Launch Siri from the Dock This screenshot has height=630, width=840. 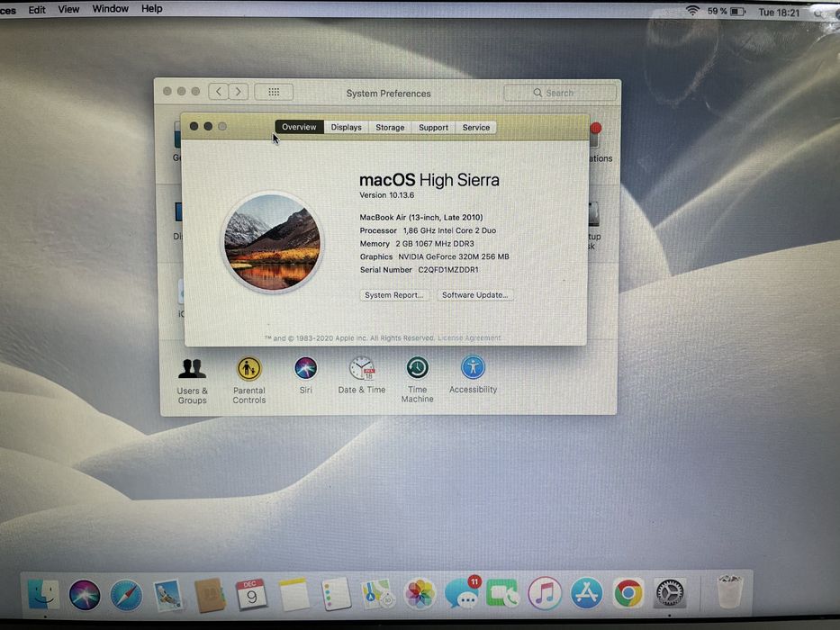[85, 595]
